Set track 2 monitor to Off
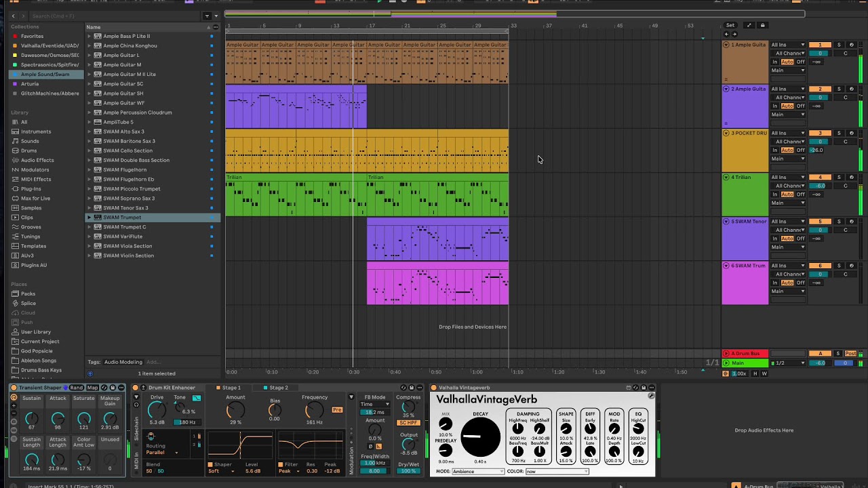The image size is (868, 488). [800, 106]
